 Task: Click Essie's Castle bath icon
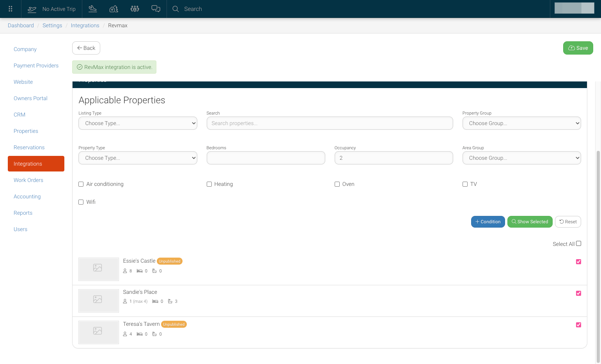point(154,271)
